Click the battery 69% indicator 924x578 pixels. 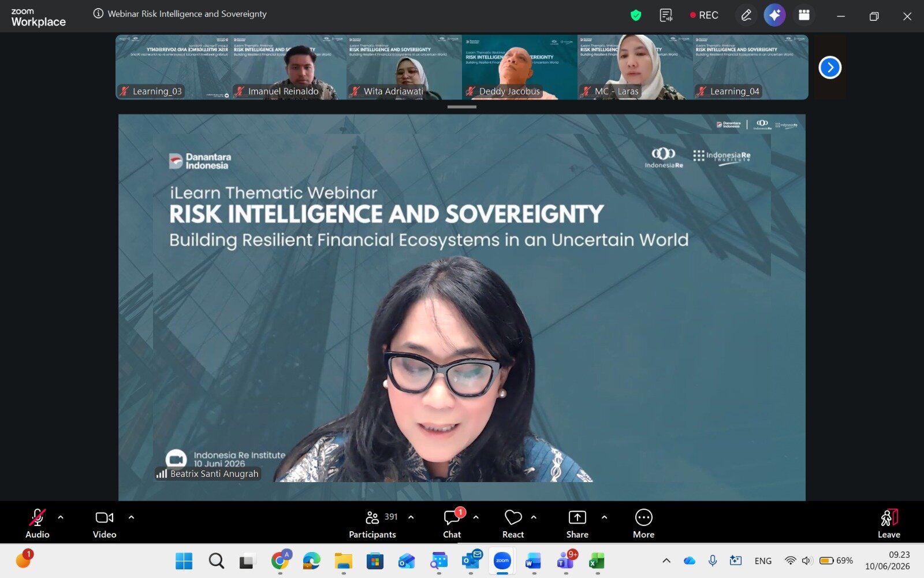836,561
